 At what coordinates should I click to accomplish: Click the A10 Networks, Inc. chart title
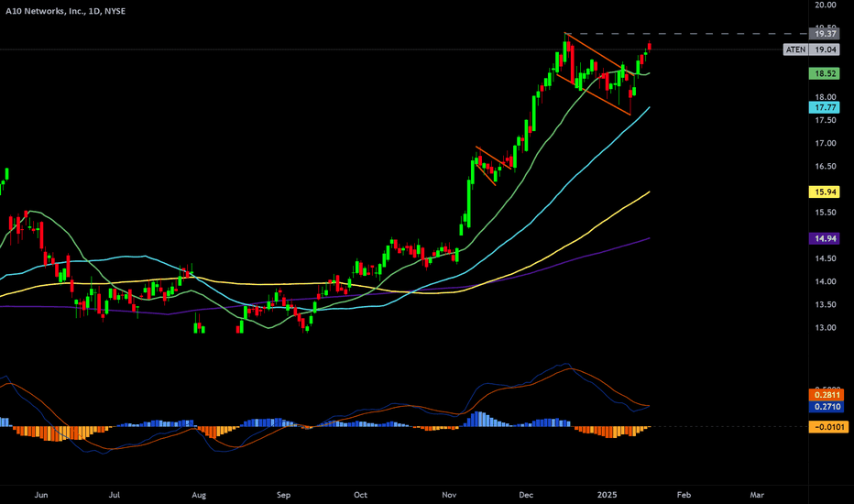pos(65,11)
